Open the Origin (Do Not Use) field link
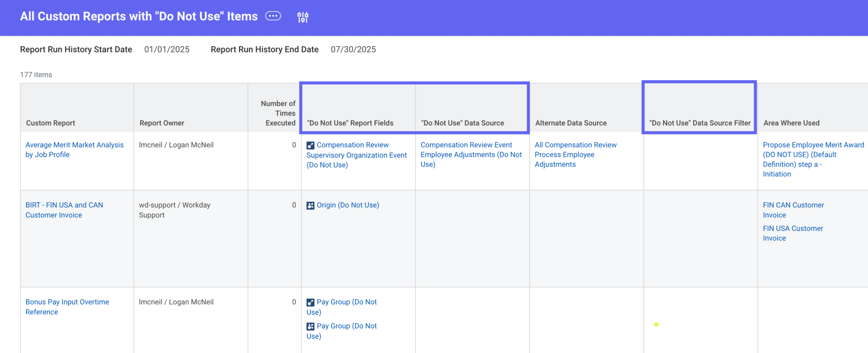The height and width of the screenshot is (353, 868). [348, 205]
